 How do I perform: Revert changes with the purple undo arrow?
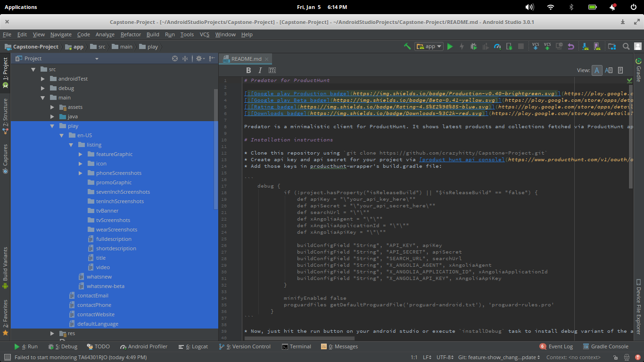[571, 46]
